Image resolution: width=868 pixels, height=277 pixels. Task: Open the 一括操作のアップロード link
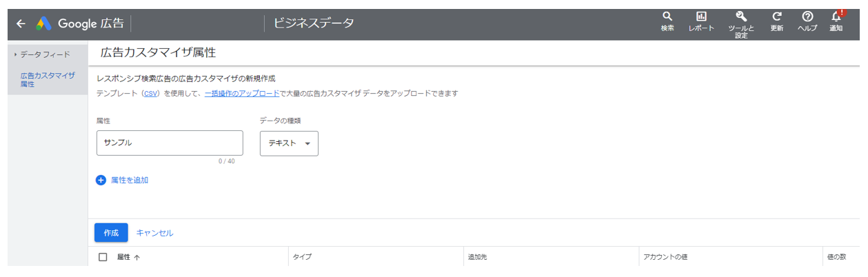(242, 93)
